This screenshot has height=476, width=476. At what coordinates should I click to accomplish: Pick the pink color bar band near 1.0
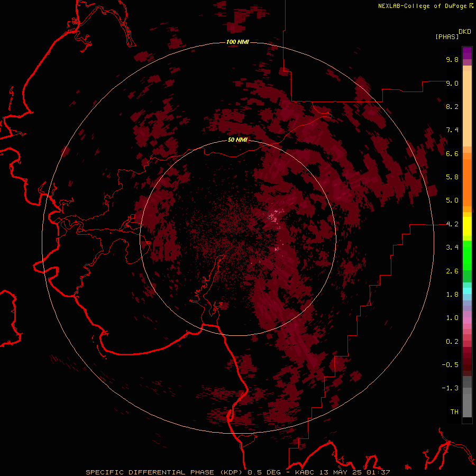pos(467,321)
